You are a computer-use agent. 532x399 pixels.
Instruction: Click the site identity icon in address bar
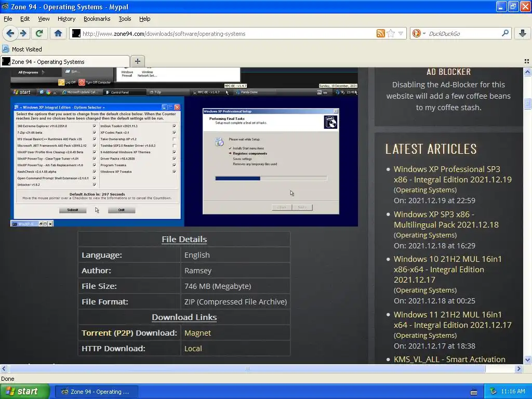click(76, 33)
